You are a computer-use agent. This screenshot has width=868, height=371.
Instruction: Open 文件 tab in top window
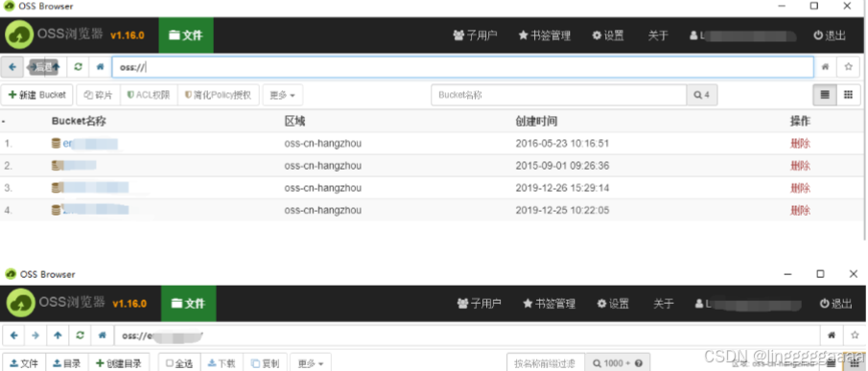click(x=186, y=35)
